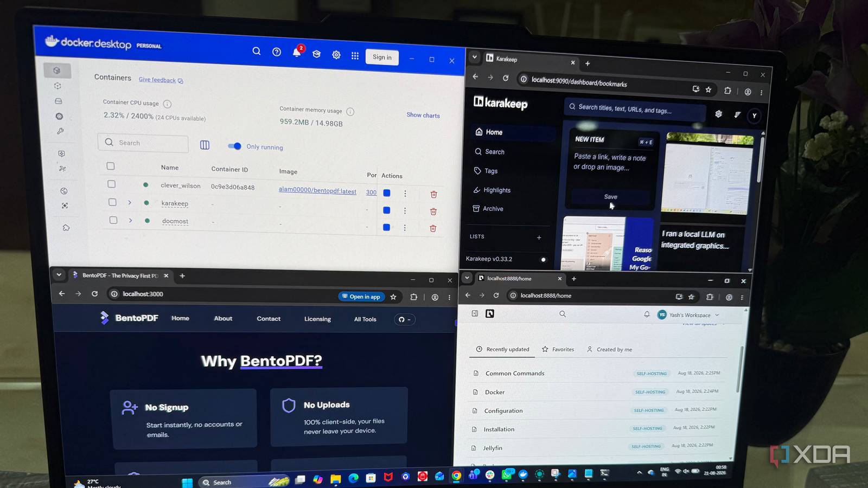
Task: Click the Open in app button
Action: [x=361, y=297]
